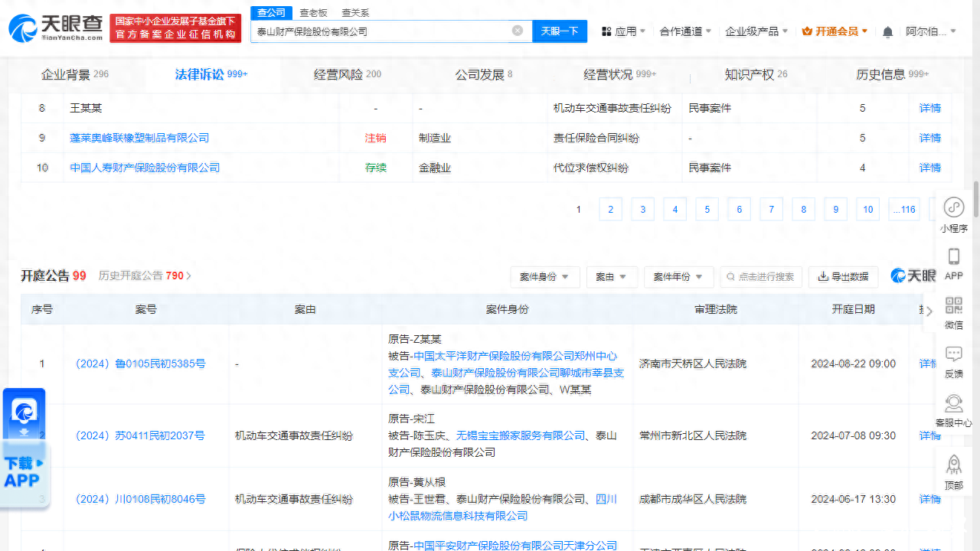This screenshot has width=980, height=551.
Task: Go to page 7 of results
Action: (x=771, y=210)
